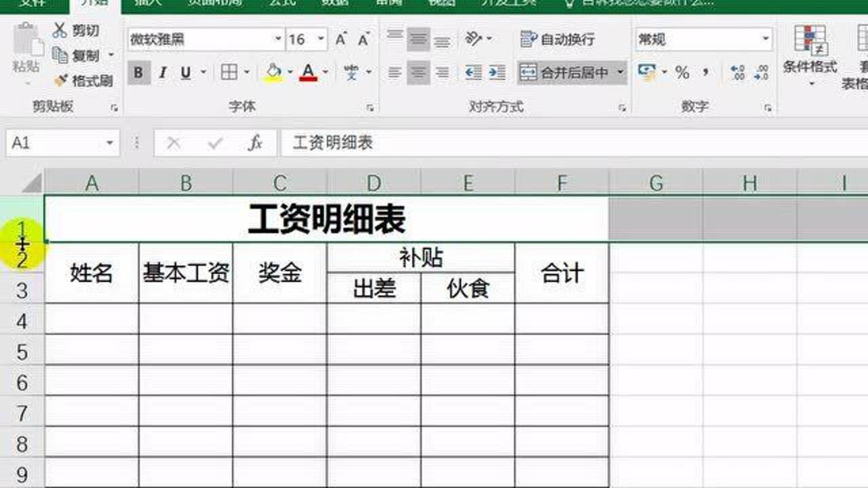Select column D header
Viewport: 868px width, 488px height.
(374, 183)
